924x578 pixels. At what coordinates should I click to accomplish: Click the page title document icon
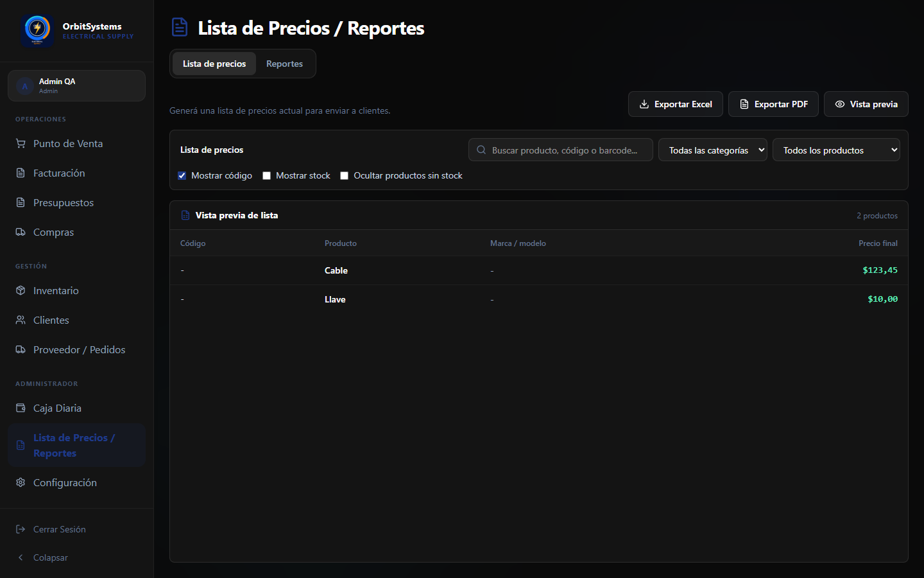pos(180,28)
